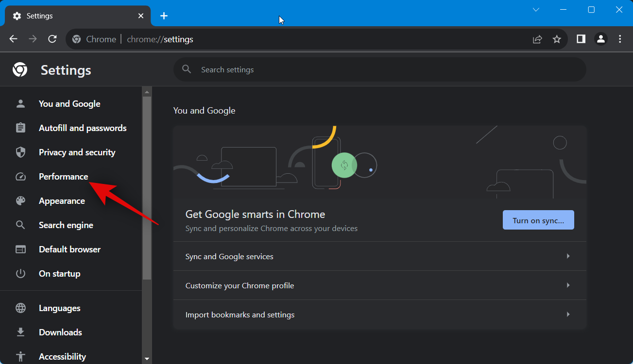
Task: Reload the current page
Action: click(52, 39)
